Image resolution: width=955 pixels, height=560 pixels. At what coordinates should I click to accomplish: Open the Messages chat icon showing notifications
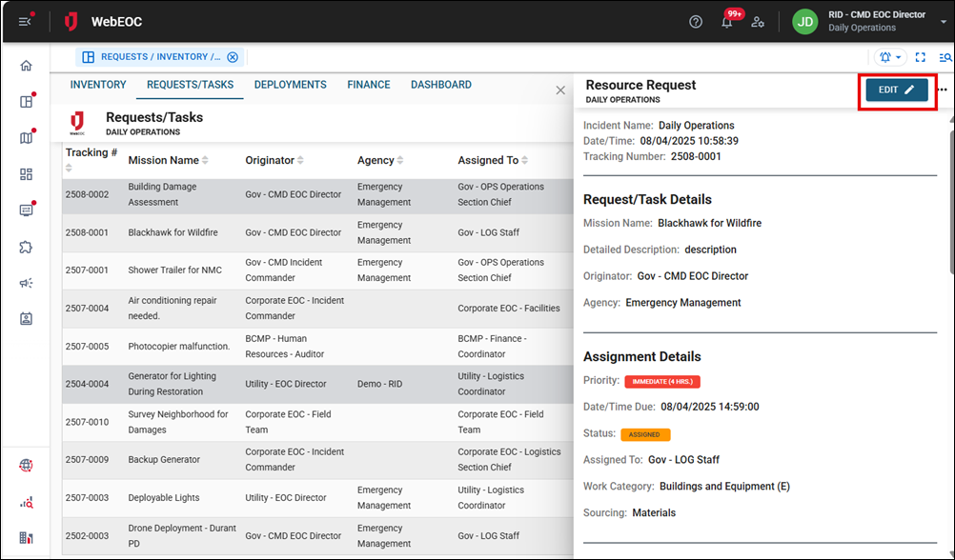[26, 210]
